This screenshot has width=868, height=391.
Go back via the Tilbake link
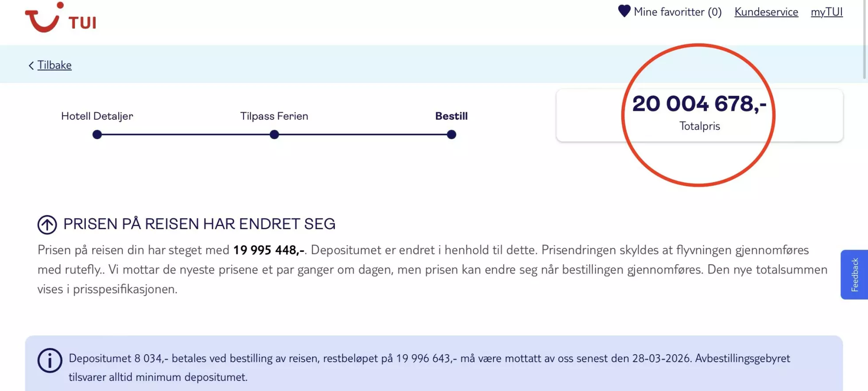[x=54, y=65]
